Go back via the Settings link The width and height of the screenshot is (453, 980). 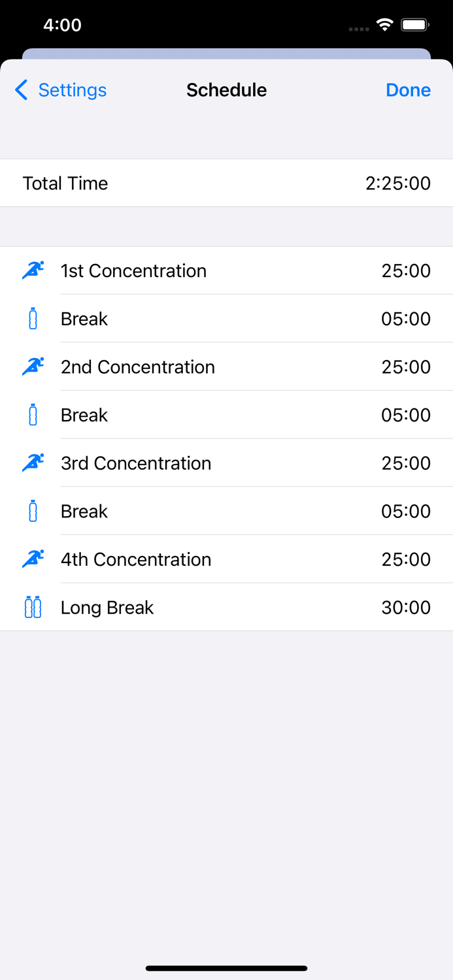tap(73, 90)
